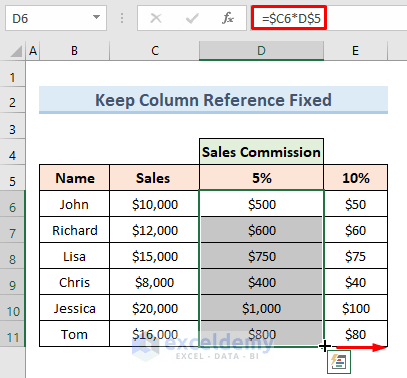Screen dimensions: 407x378
Task: Expand the Name Box dropdown arrow
Action: click(x=96, y=17)
